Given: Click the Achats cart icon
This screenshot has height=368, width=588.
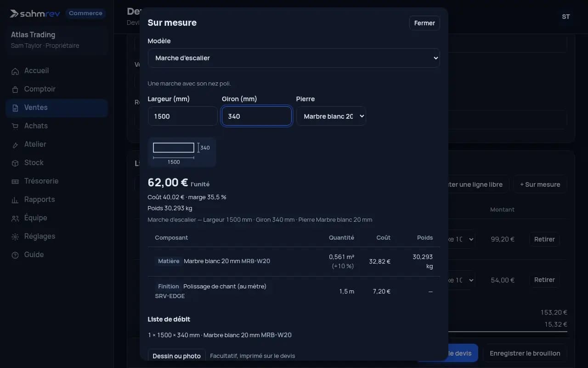Looking at the screenshot, I should click(15, 126).
